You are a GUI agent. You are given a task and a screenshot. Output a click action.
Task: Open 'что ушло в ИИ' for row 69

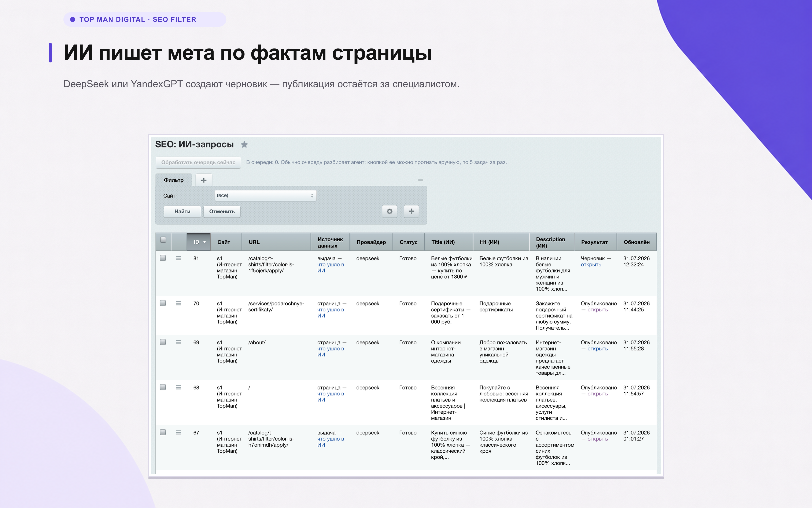331,351
